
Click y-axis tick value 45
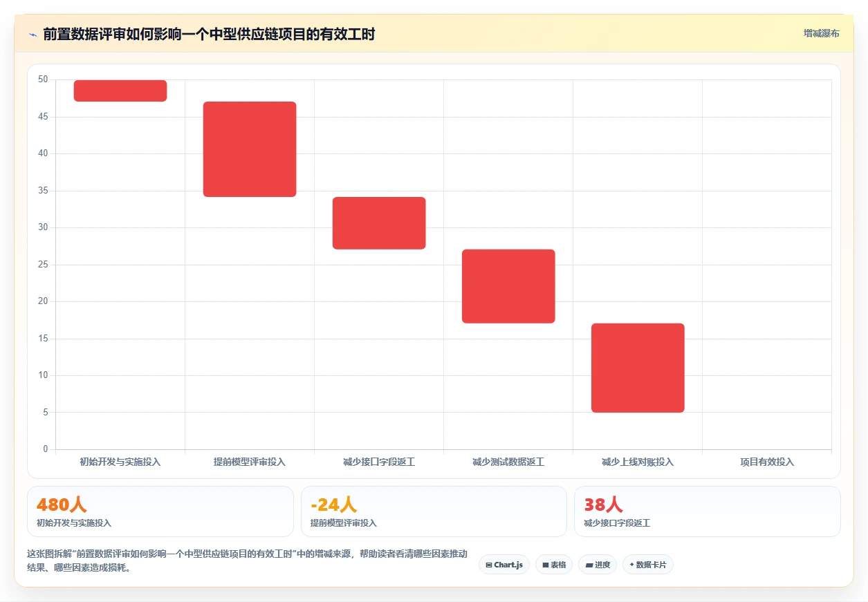click(x=43, y=117)
